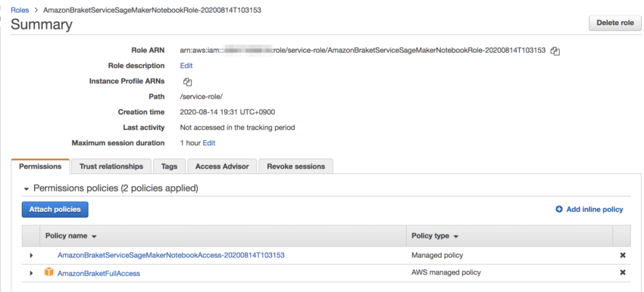Go back to Roles via breadcrumb
The width and height of the screenshot is (644, 292).
click(x=20, y=11)
